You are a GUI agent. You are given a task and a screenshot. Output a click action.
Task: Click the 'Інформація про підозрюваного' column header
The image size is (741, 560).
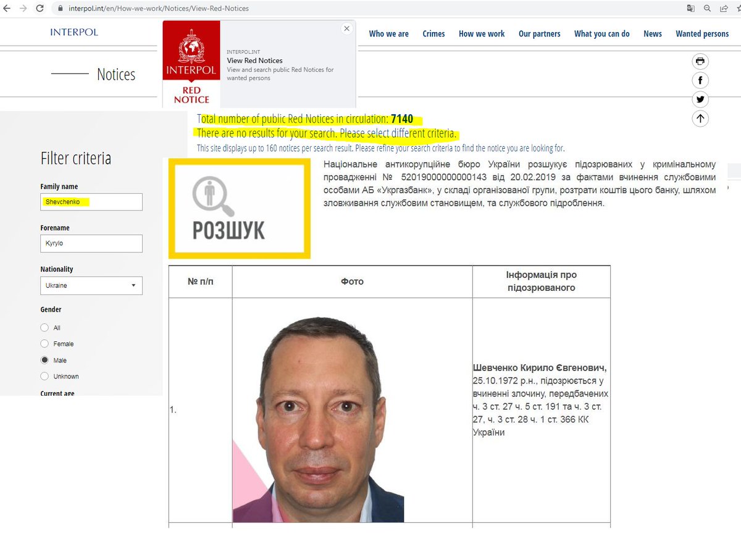[542, 282]
